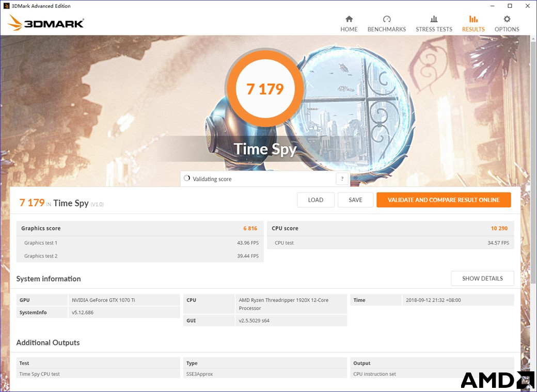Click SystemInfo version v5.12.686
Viewport: 537px width, 392px height.
pyautogui.click(x=83, y=312)
